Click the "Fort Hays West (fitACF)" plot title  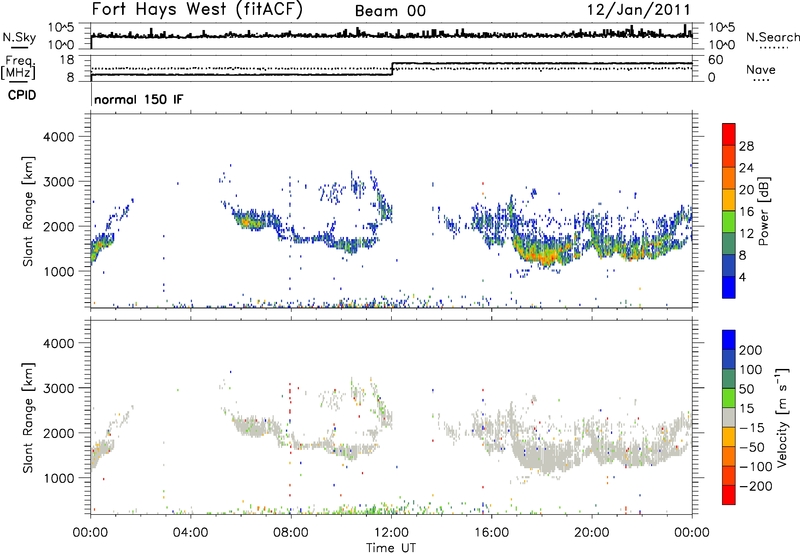tap(196, 9)
